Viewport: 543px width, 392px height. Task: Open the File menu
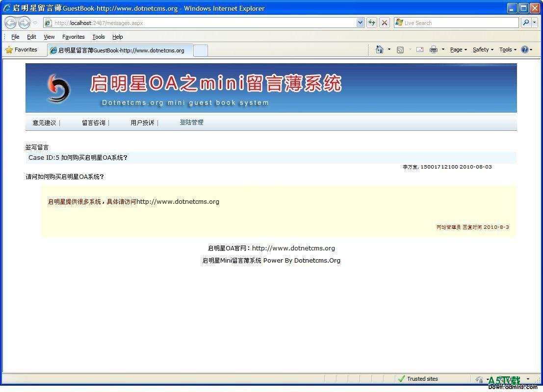point(15,37)
